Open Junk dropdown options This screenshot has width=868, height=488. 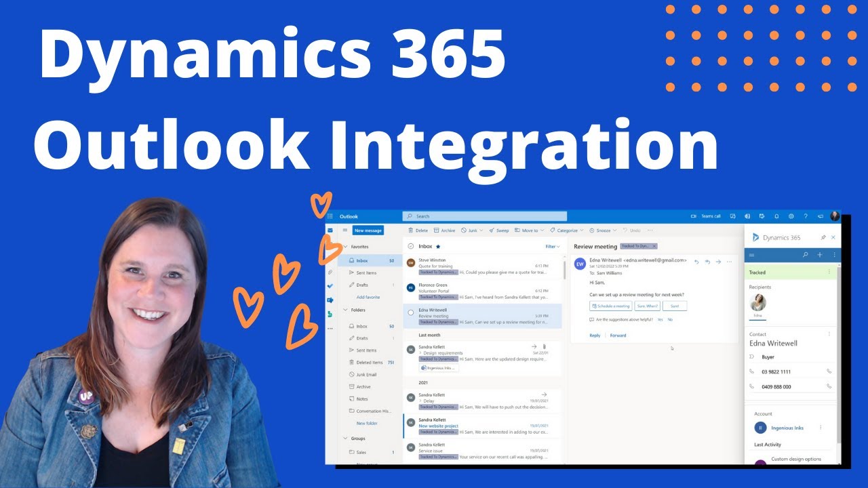pos(481,230)
